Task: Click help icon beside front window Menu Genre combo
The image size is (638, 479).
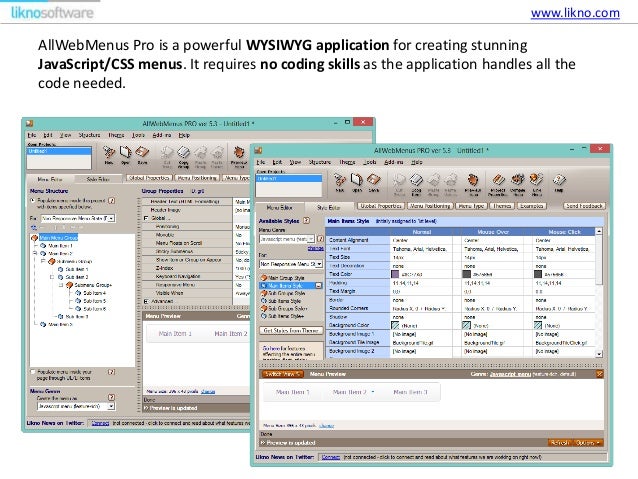Action: [x=320, y=238]
